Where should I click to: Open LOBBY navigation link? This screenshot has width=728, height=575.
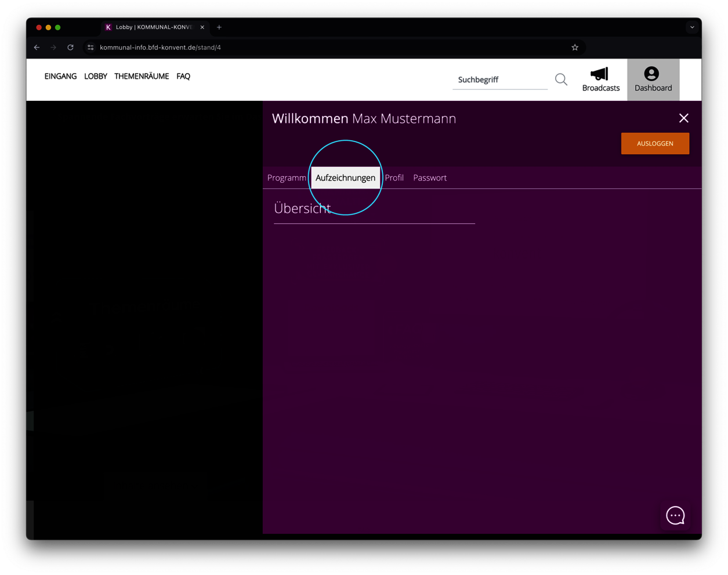point(96,77)
